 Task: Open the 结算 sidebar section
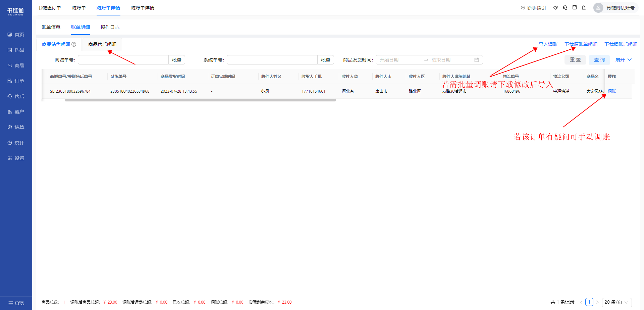point(16,127)
